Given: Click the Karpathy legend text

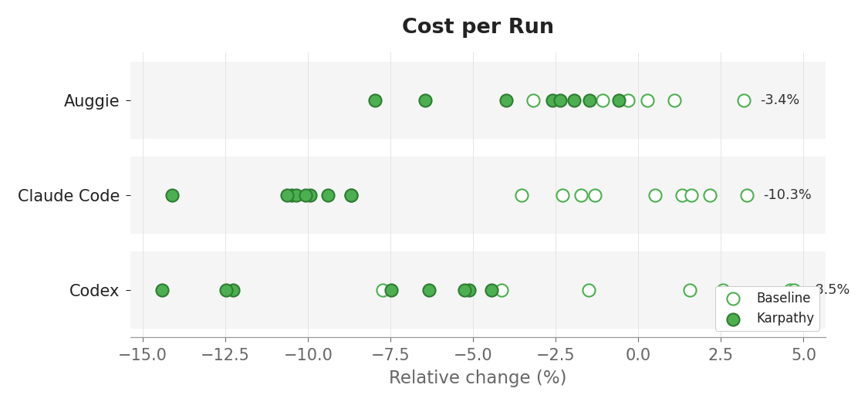Looking at the screenshot, I should click(x=785, y=319).
